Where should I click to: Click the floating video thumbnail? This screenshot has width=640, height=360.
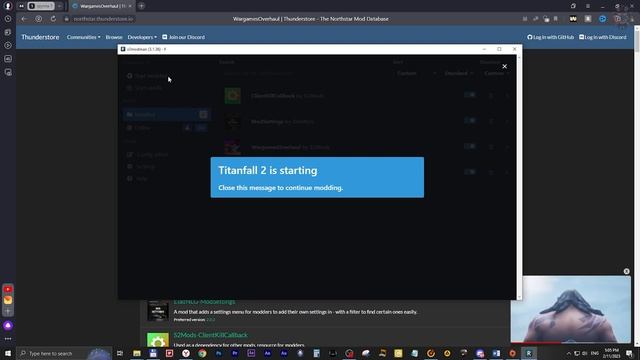pos(571,309)
